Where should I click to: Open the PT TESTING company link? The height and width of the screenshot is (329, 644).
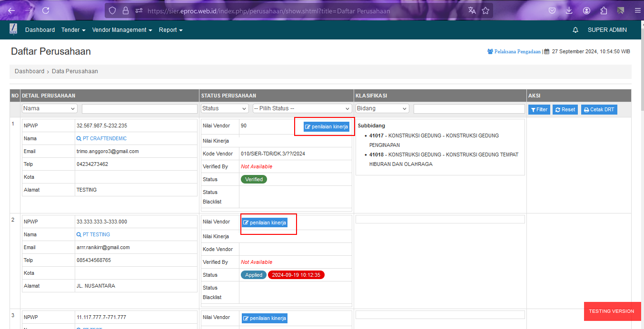tap(96, 235)
